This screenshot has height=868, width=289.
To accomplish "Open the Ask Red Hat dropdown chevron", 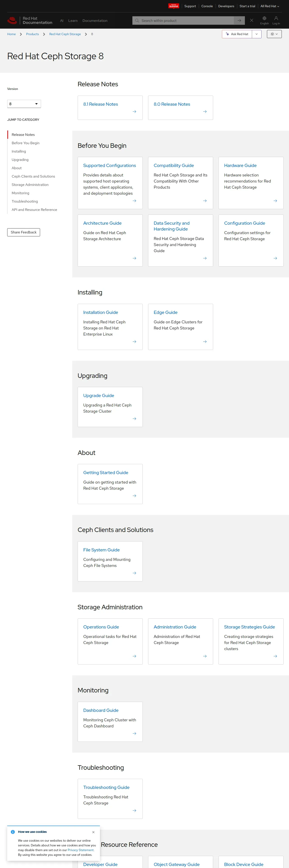I will point(257,34).
